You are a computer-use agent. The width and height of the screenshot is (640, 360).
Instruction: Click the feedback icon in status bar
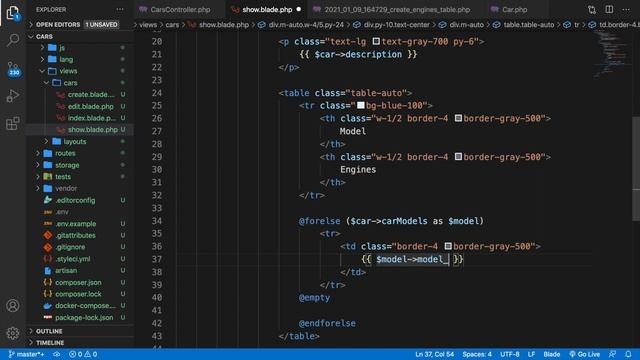[x=612, y=354]
